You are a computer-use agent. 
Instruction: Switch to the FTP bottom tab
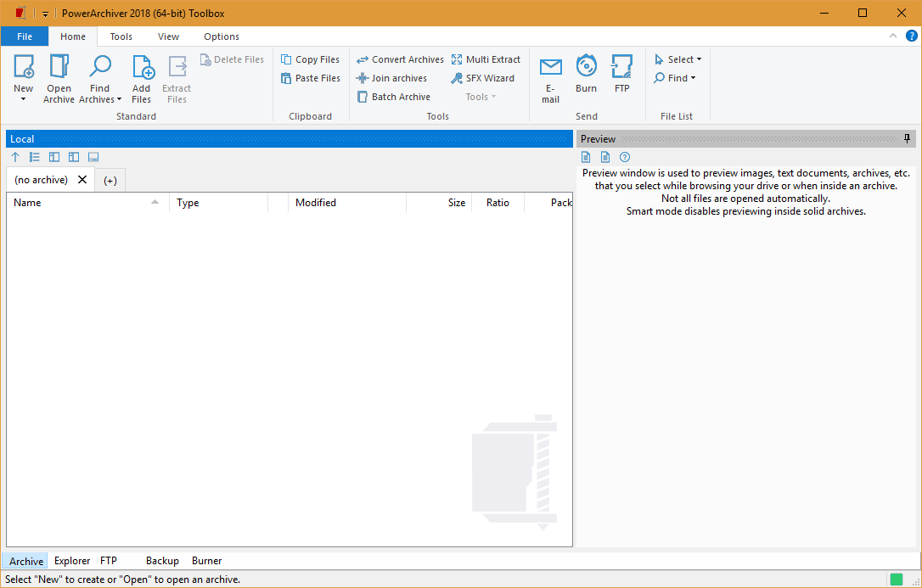coord(109,561)
